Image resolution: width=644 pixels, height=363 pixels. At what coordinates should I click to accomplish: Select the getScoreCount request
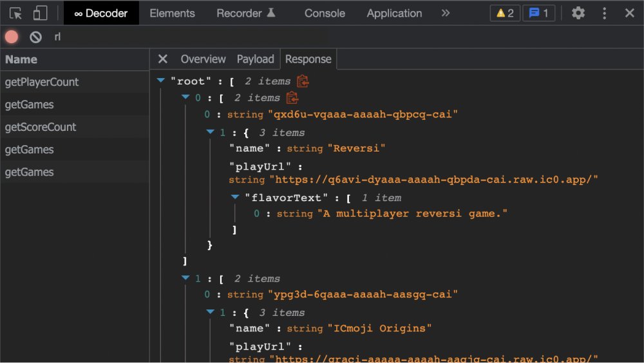click(75, 127)
